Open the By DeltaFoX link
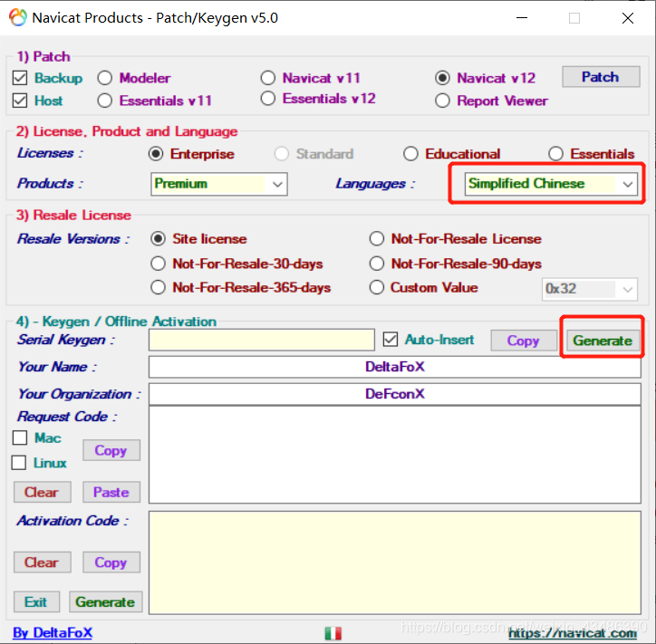The image size is (656, 644). 53,633
